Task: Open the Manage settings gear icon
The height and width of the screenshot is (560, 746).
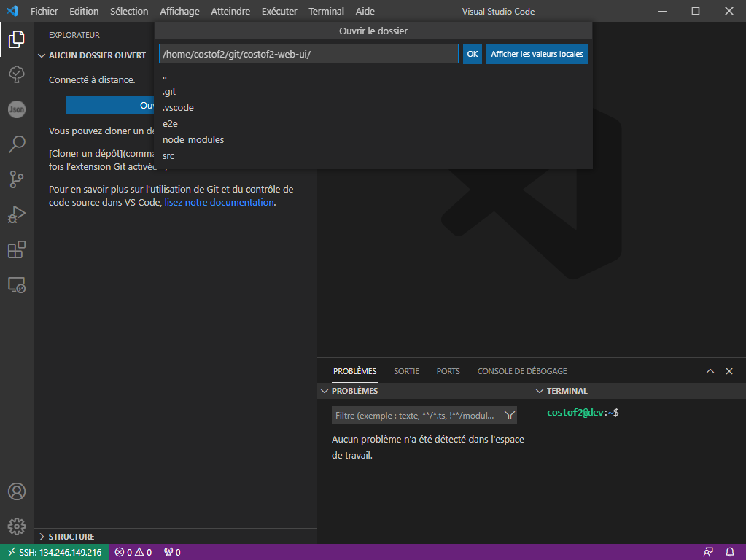Action: 17,526
